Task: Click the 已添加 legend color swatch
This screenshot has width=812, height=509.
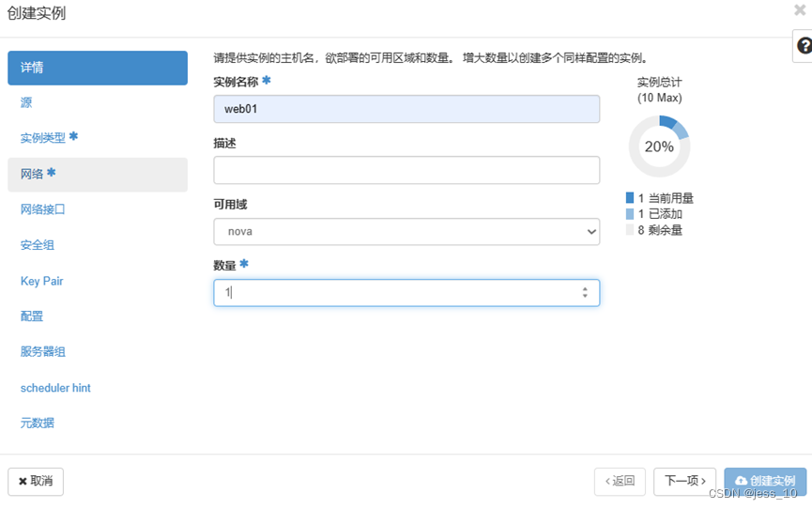Action: 630,213
